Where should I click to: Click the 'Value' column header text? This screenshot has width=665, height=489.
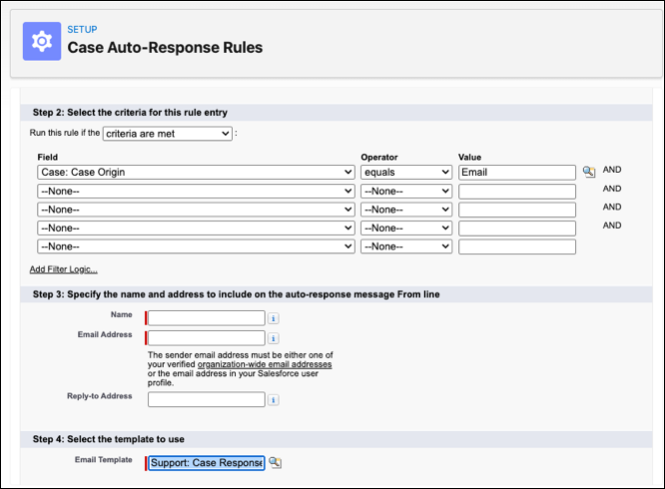[469, 157]
